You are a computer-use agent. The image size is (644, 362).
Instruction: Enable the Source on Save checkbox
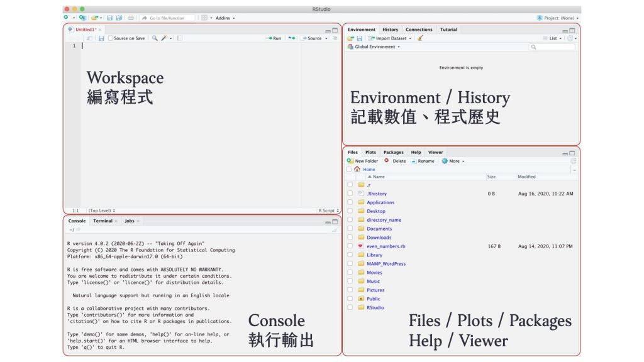pos(111,38)
